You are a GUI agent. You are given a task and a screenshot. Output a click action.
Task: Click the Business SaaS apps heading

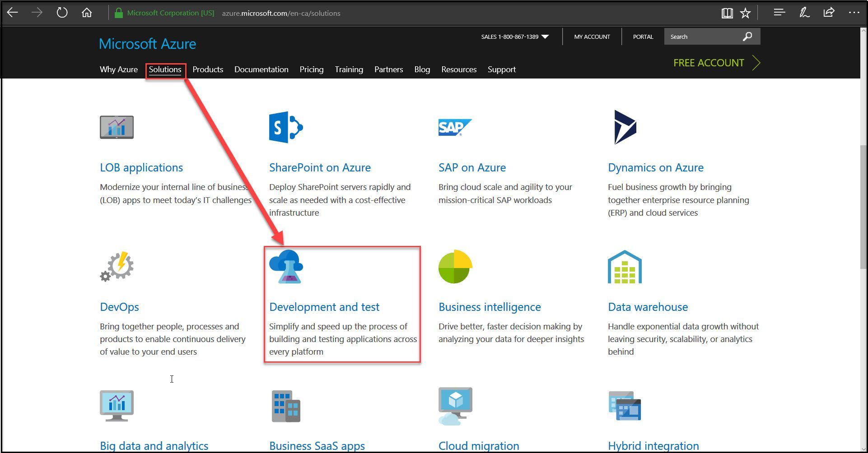(316, 445)
